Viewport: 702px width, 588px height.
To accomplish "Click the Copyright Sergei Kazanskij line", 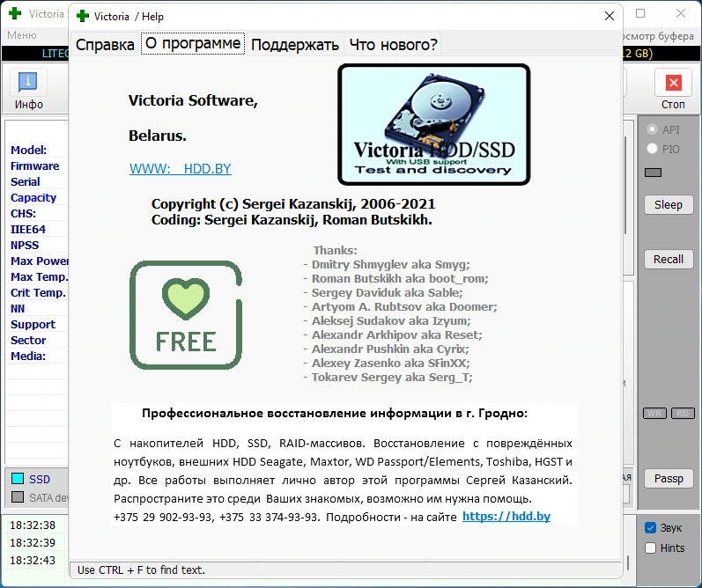I will (x=293, y=204).
